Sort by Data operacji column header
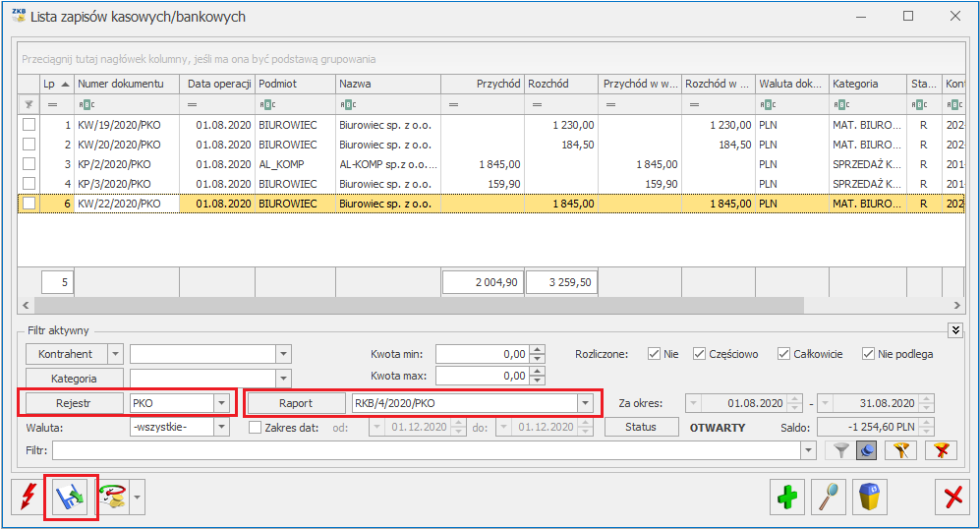 (217, 84)
